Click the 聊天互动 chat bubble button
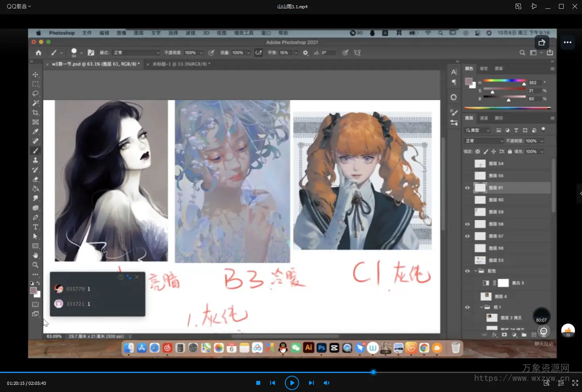This screenshot has width=582, height=392. [543, 331]
